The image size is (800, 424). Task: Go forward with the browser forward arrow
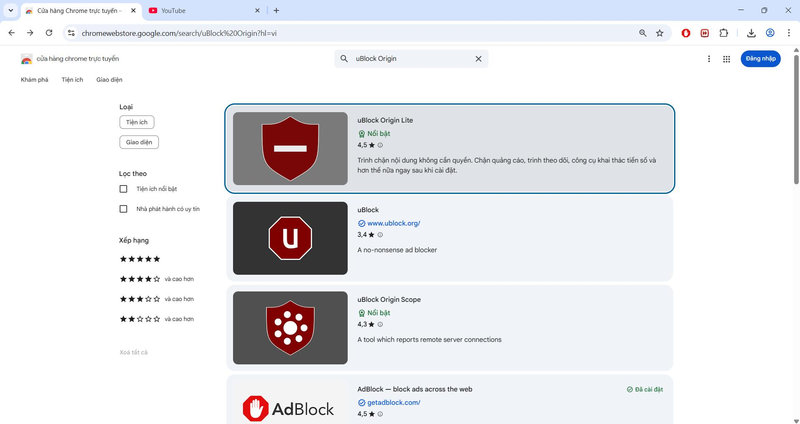click(30, 33)
